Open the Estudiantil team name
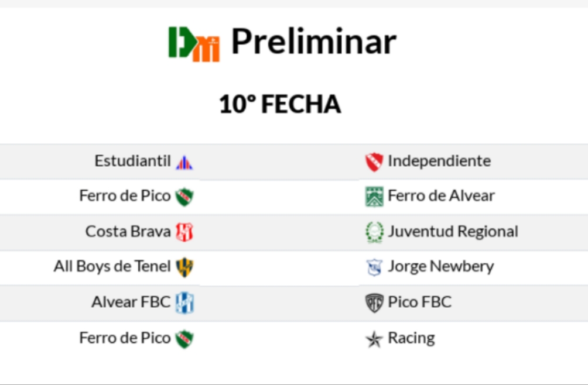The image size is (588, 385). [133, 161]
